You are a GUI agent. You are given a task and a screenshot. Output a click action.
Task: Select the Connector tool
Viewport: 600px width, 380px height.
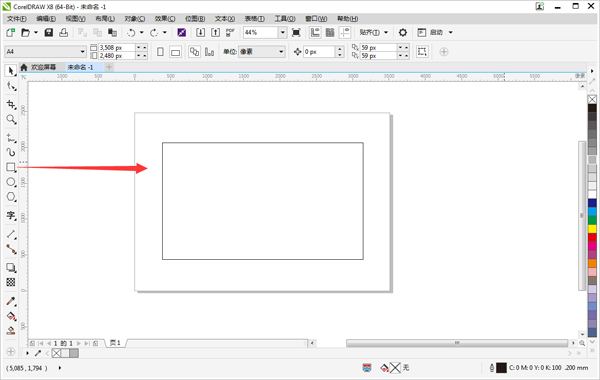point(11,250)
